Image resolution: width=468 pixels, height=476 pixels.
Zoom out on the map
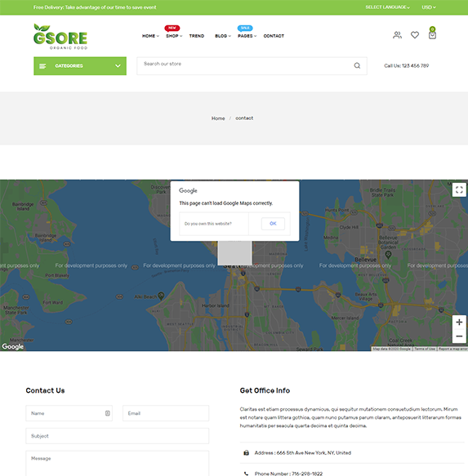pyautogui.click(x=459, y=336)
